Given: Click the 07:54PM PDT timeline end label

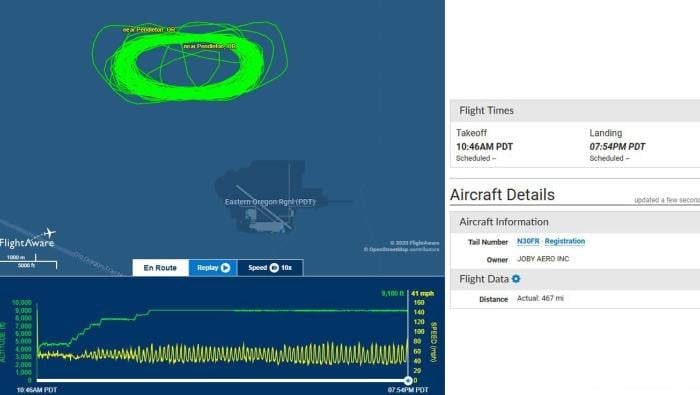Looking at the screenshot, I should pos(408,390).
